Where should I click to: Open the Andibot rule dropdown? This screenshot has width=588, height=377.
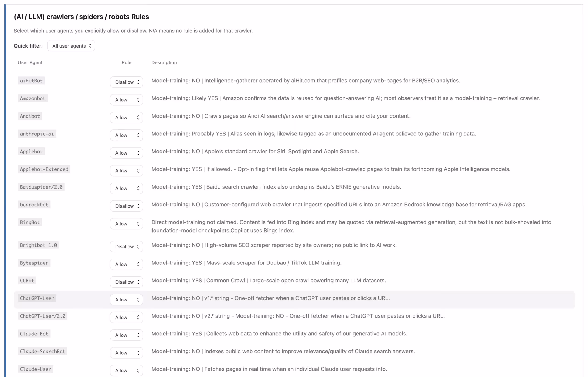(x=126, y=118)
